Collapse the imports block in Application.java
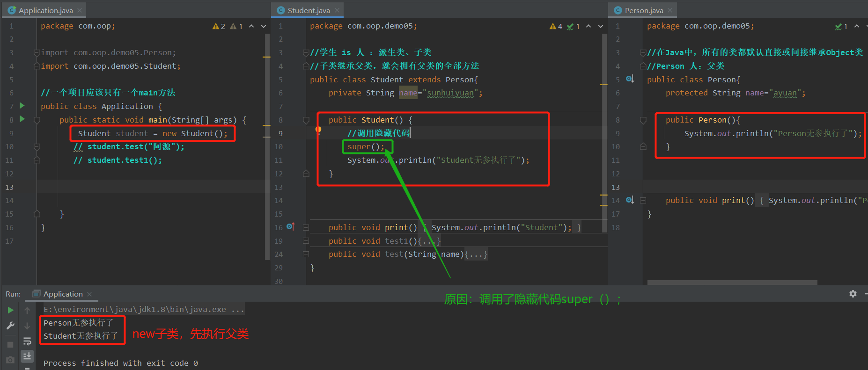 coord(37,53)
